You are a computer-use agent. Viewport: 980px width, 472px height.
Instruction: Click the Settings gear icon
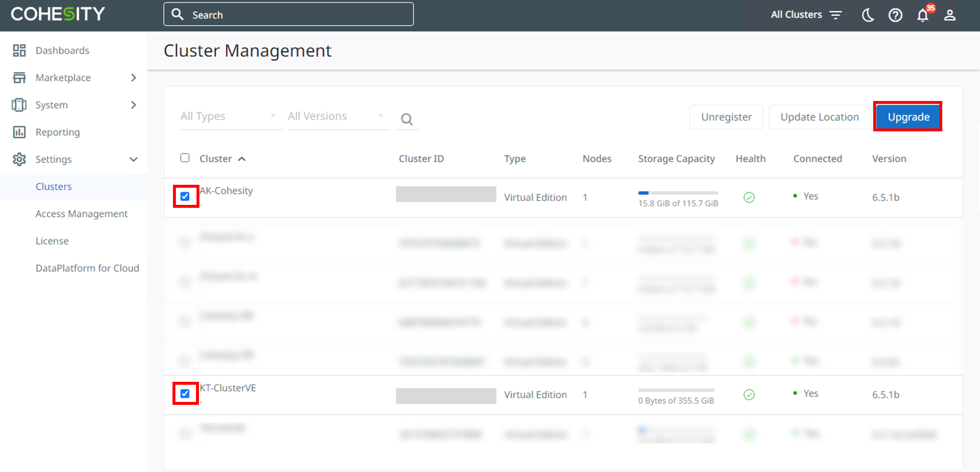coord(19,159)
